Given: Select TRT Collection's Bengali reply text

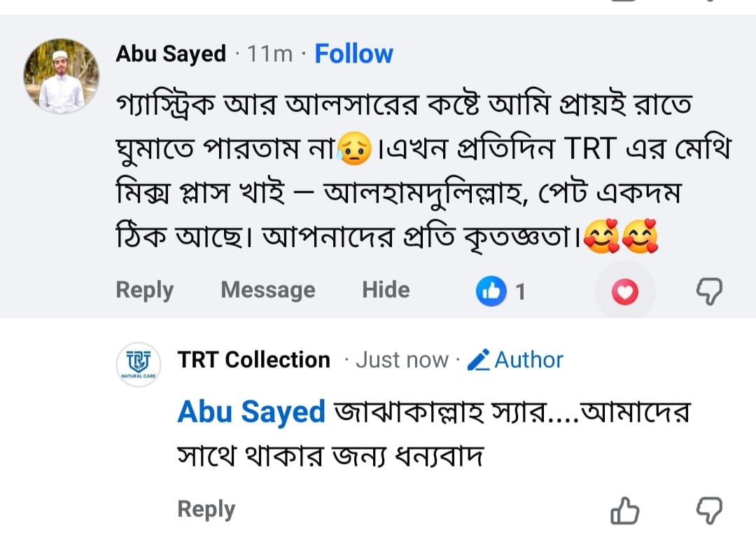Looking at the screenshot, I should pos(434,434).
